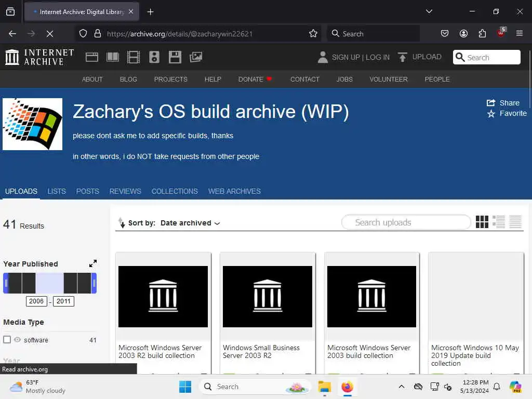The height and width of the screenshot is (399, 532).
Task: Stop loading the page
Action: pos(49,34)
